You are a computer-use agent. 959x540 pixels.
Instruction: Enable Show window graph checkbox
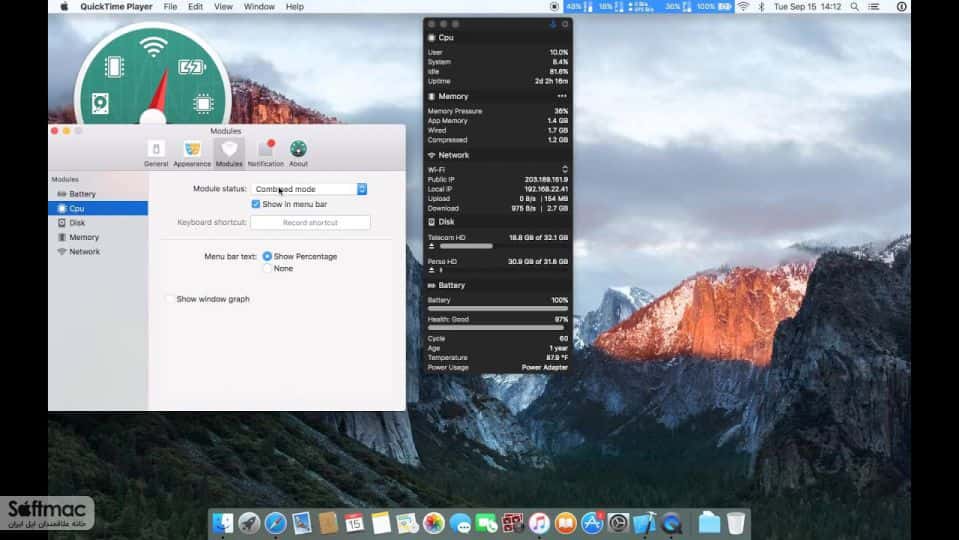169,299
